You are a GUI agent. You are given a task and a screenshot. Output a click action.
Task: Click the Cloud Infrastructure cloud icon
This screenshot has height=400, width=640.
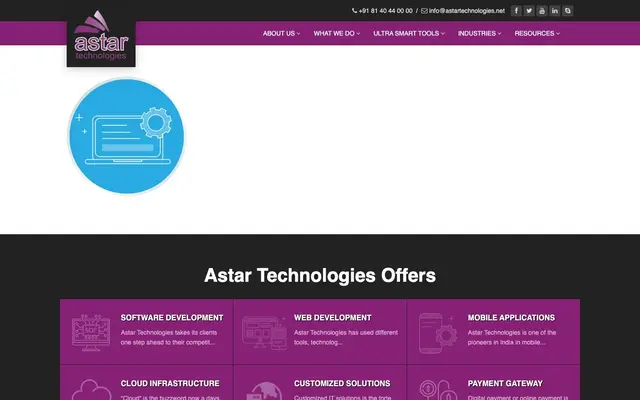coord(91,390)
